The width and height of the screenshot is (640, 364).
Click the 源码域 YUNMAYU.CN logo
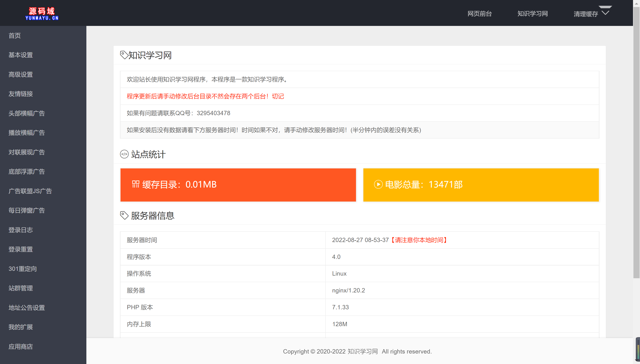[x=42, y=13]
